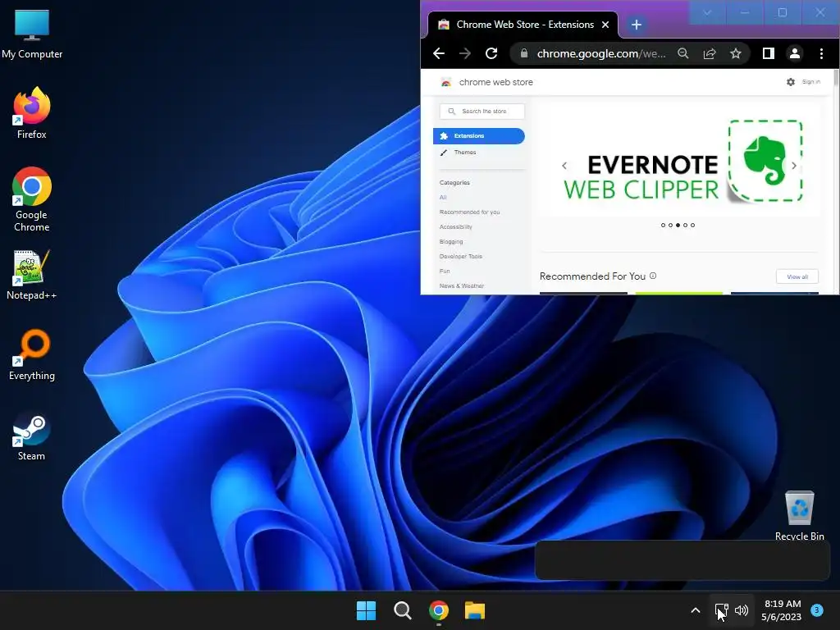Open Google Chrome desktop shortcut

pos(32,199)
